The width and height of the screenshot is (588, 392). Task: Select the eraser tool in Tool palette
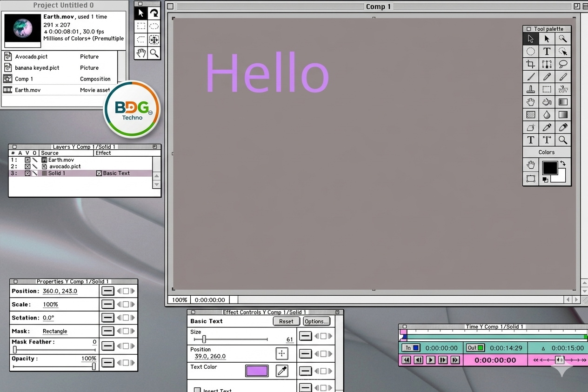(530, 127)
